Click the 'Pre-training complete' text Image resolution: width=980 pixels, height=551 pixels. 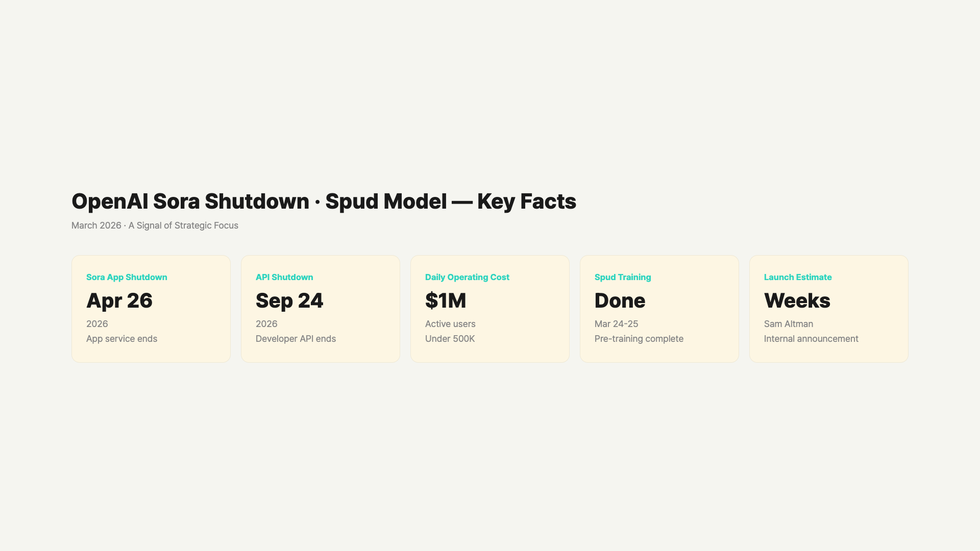click(639, 339)
